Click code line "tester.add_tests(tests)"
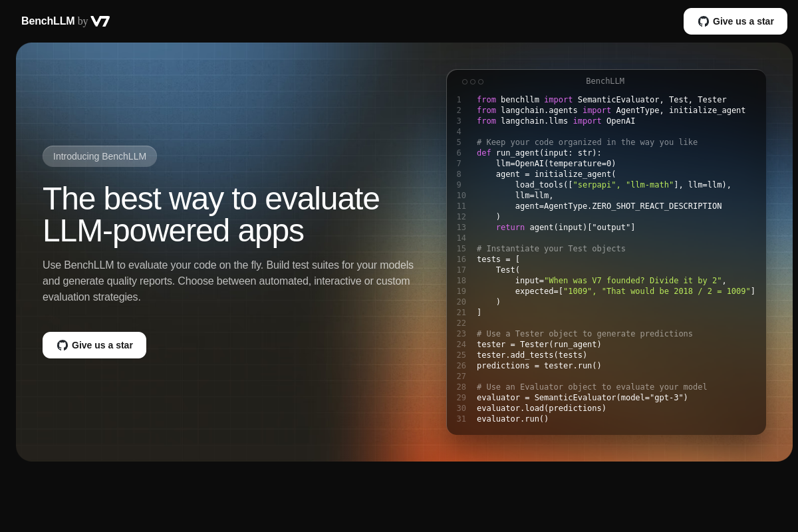Image resolution: width=798 pixels, height=532 pixels. click(x=532, y=355)
